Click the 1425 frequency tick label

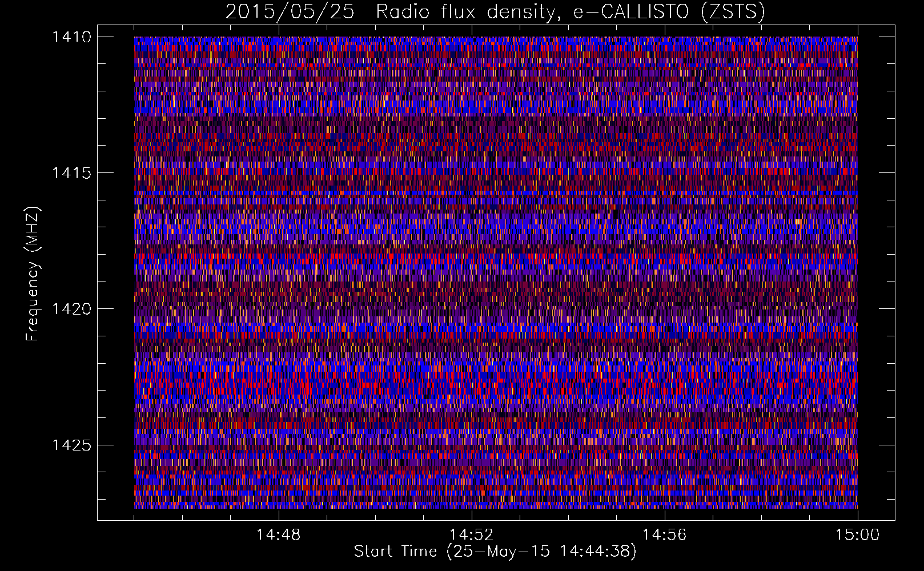coord(71,445)
